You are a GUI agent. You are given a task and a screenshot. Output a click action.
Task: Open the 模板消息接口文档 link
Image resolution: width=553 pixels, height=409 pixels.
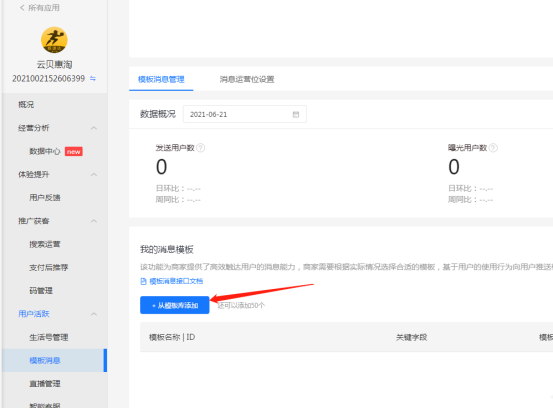click(176, 281)
